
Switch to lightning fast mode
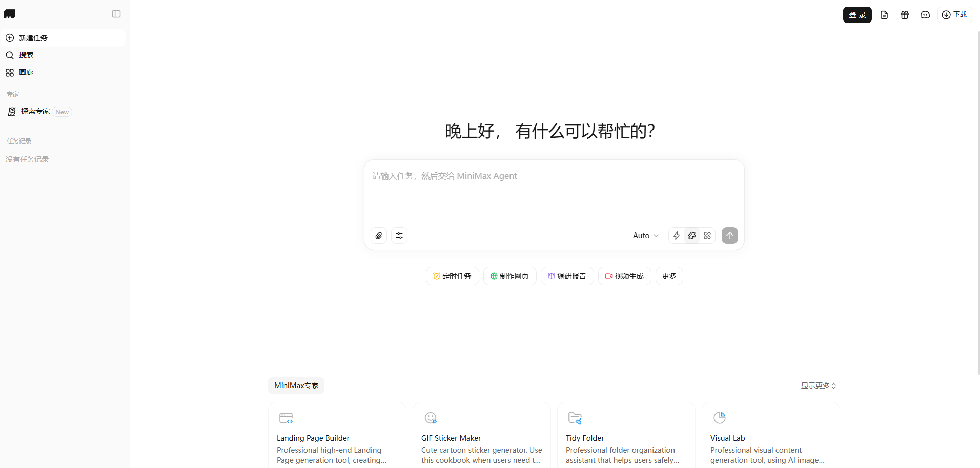point(677,236)
